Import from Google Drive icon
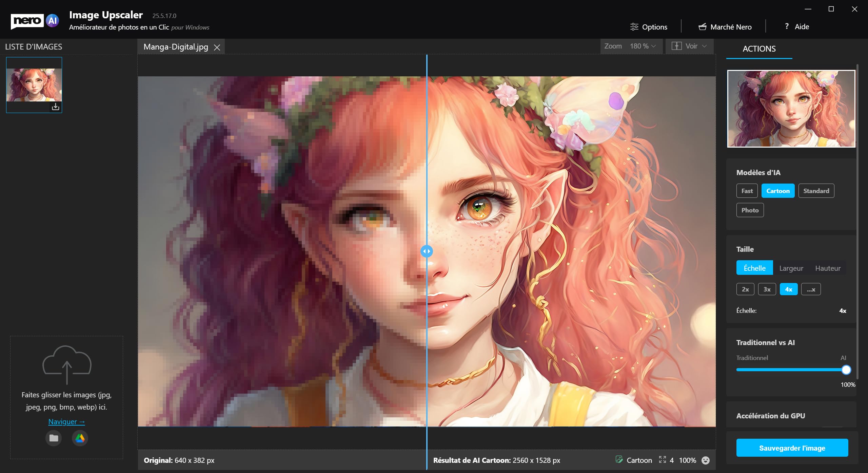868x473 pixels. point(80,438)
